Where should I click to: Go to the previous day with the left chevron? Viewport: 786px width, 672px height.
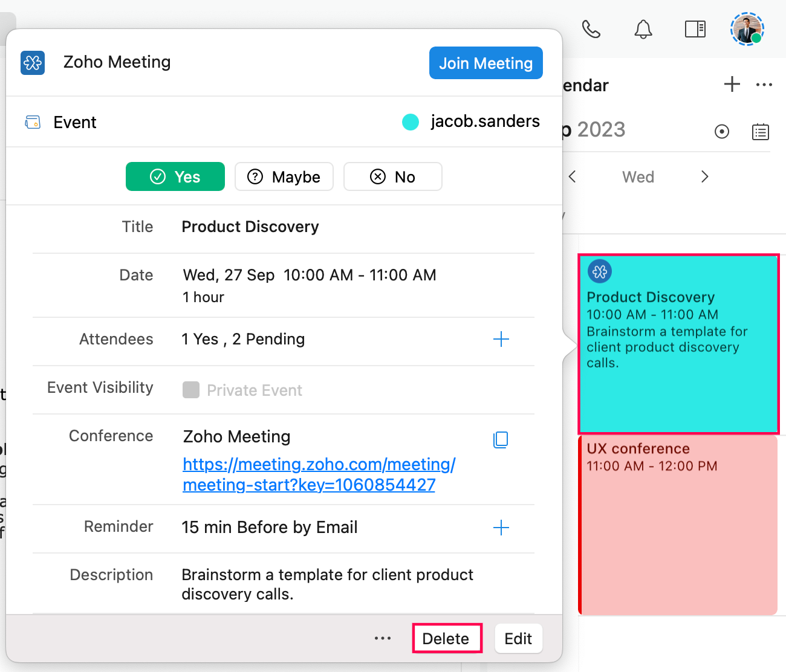(572, 176)
